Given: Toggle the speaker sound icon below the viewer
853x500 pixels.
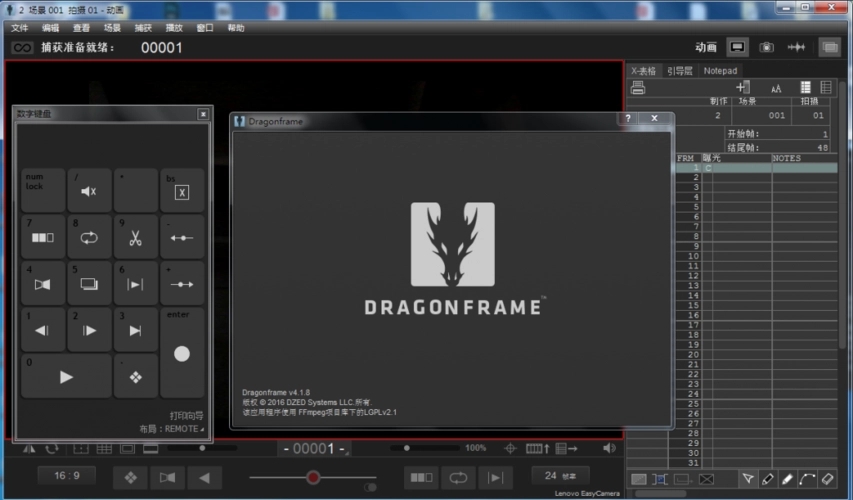Looking at the screenshot, I should click(x=610, y=448).
